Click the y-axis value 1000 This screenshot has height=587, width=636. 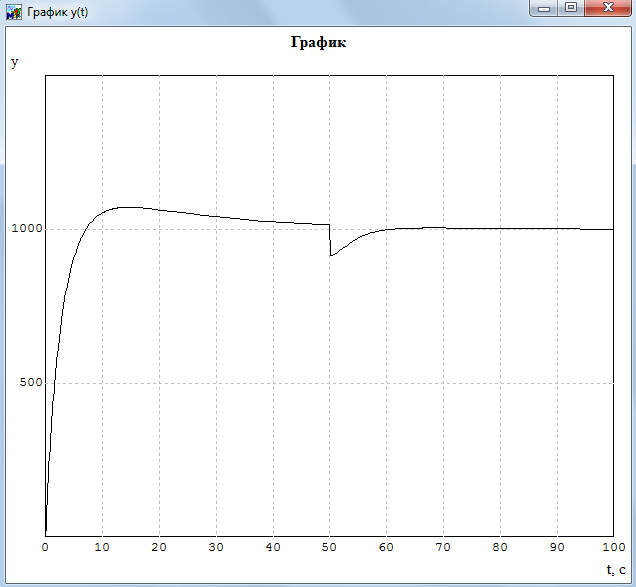pos(27,228)
